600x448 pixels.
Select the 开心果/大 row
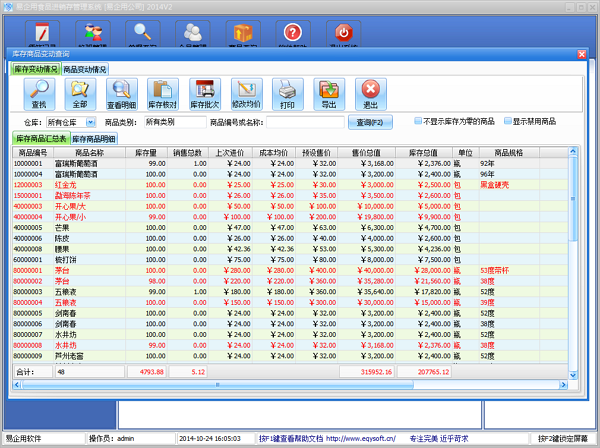pos(290,206)
